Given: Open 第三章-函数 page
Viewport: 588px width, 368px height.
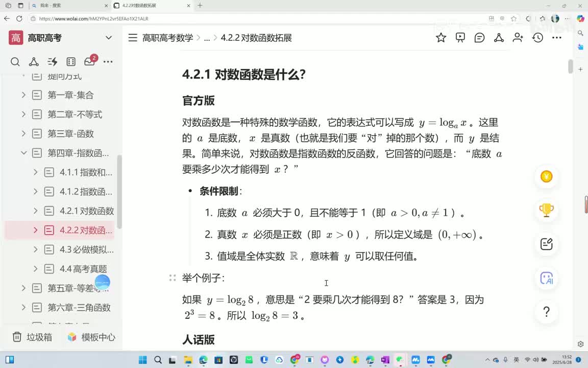Looking at the screenshot, I should (70, 133).
